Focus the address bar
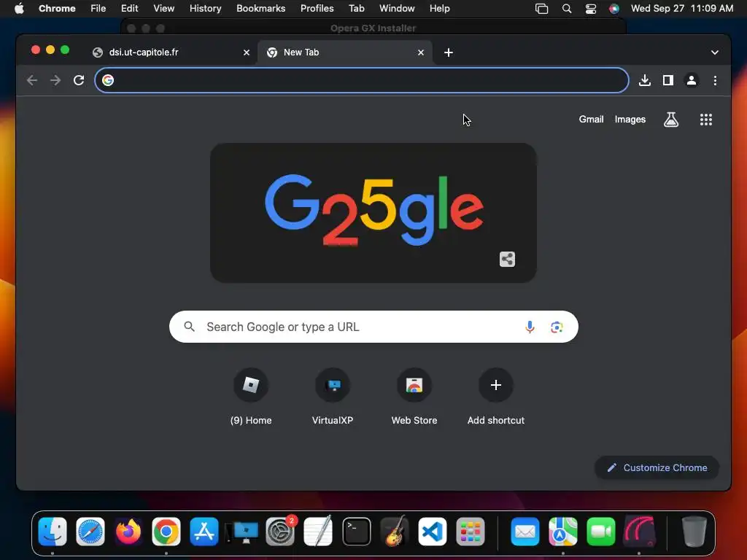This screenshot has height=560, width=747. coord(362,80)
